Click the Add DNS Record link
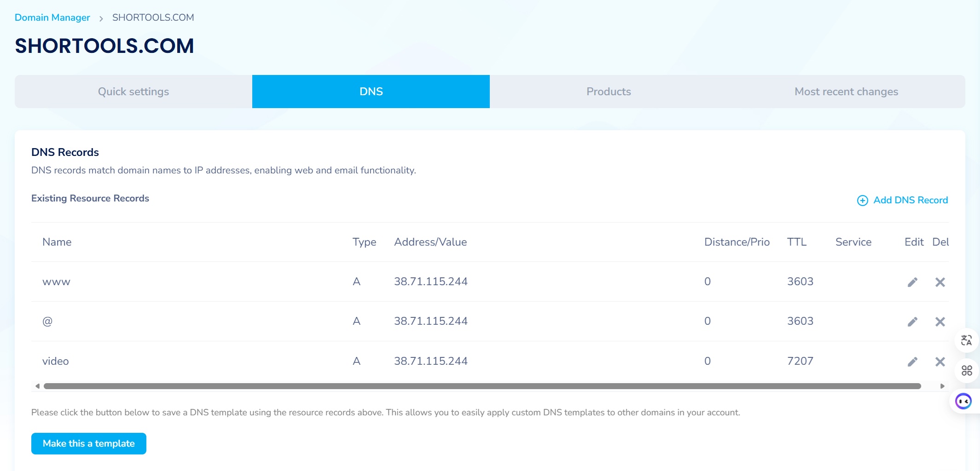 910,200
